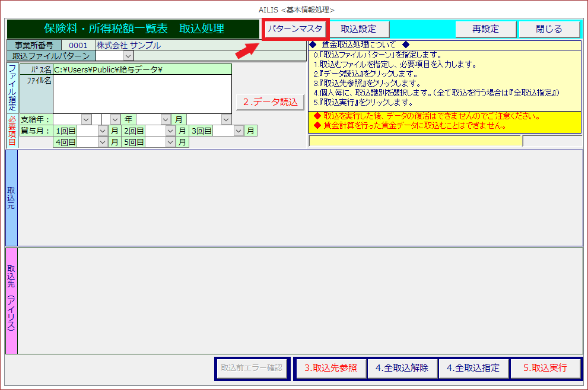
Task: Click the ファイル名 list box
Action: point(142,94)
